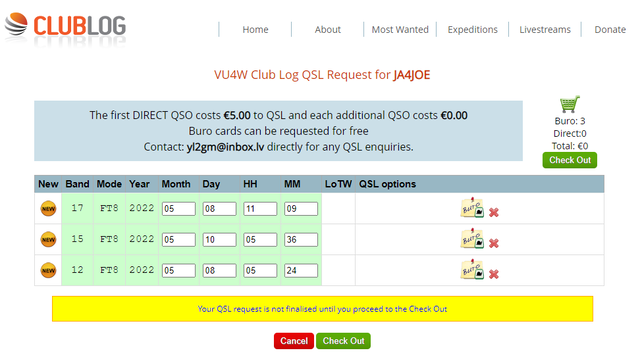
Task: Click the 'Buro: 3' cart summary text
Action: tap(570, 121)
